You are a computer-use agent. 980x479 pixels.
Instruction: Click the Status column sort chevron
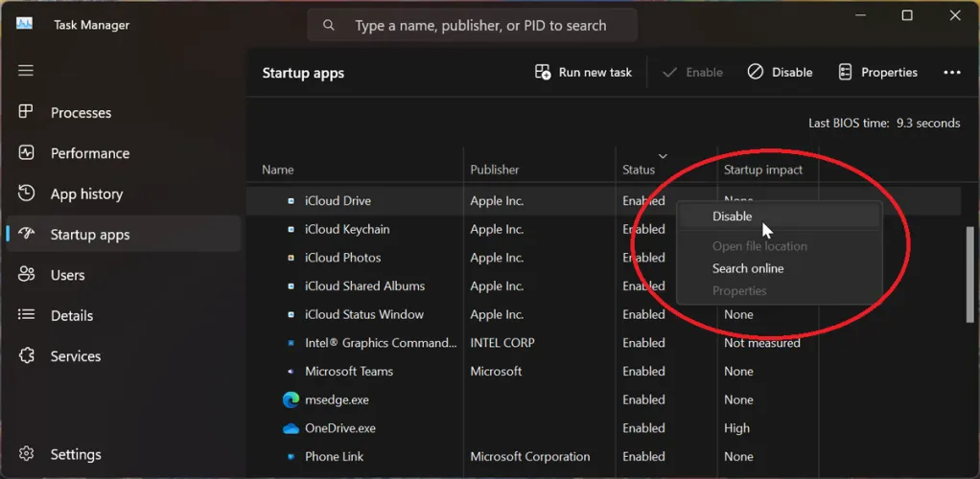coord(663,156)
